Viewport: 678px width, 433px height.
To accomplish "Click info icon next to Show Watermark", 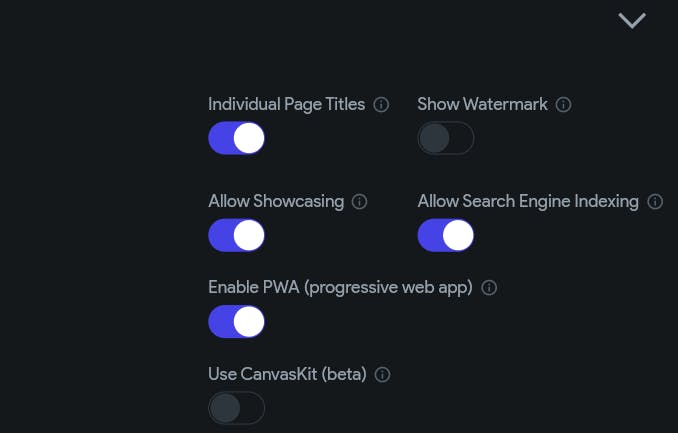I will click(563, 105).
